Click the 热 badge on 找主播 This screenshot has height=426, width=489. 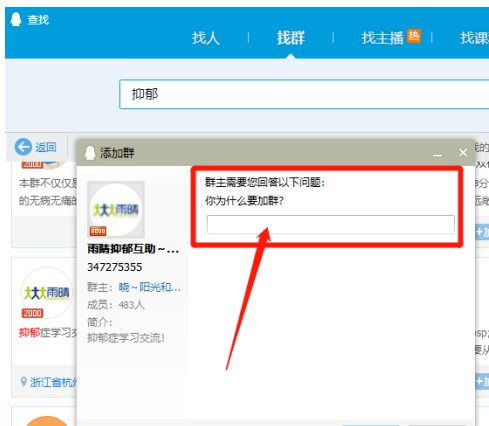(x=414, y=36)
